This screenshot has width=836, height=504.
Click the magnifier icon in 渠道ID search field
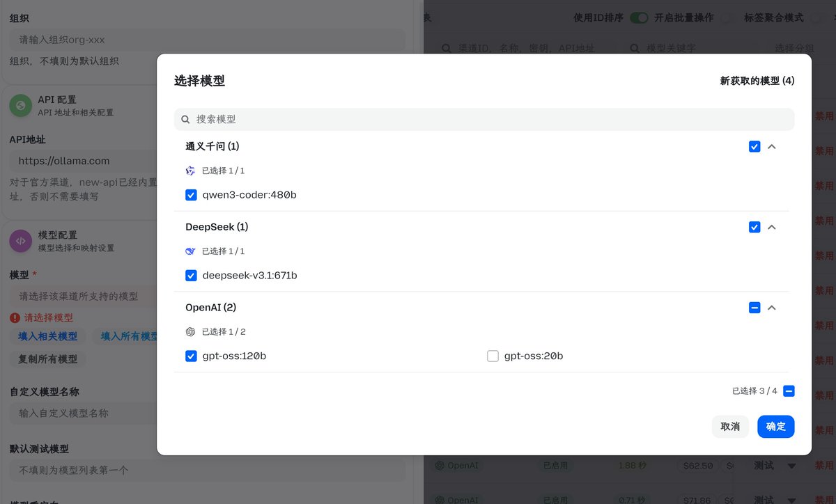point(447,48)
